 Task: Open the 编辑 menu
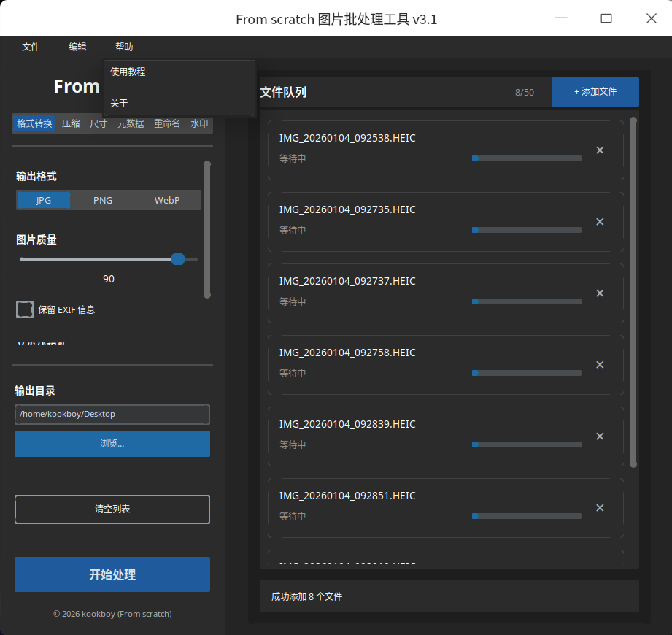pyautogui.click(x=77, y=47)
